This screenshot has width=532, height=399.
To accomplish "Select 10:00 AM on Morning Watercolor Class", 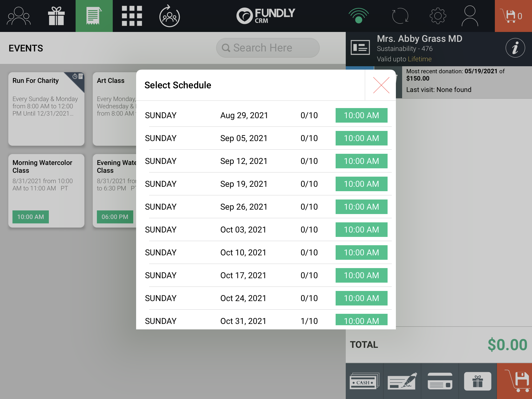I will pyautogui.click(x=31, y=217).
